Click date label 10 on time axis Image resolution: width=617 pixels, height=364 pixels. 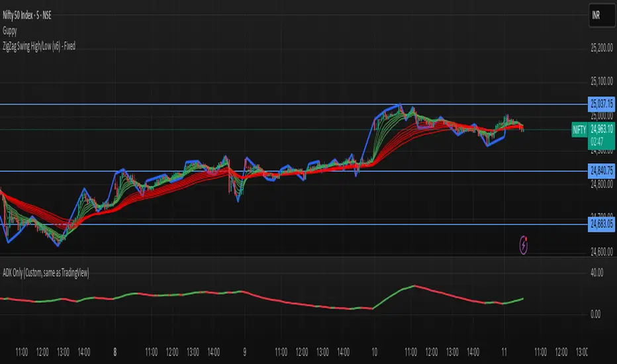point(374,352)
